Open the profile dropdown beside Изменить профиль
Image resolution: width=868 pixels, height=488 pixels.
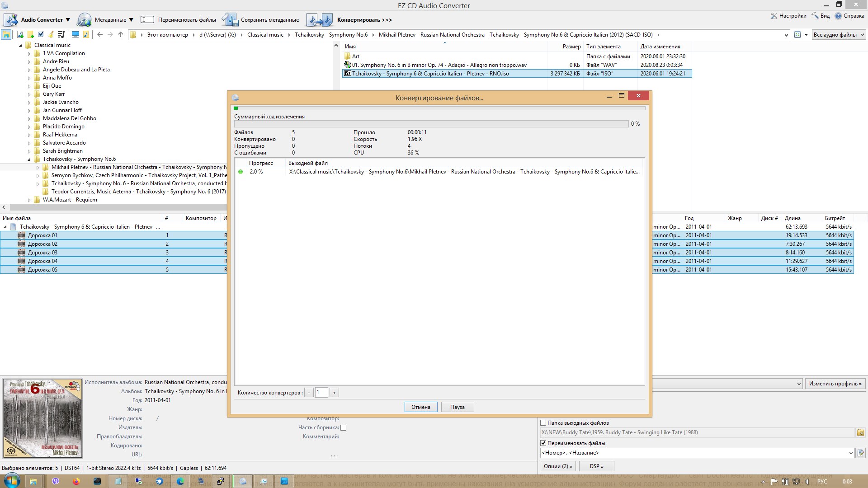tap(798, 384)
